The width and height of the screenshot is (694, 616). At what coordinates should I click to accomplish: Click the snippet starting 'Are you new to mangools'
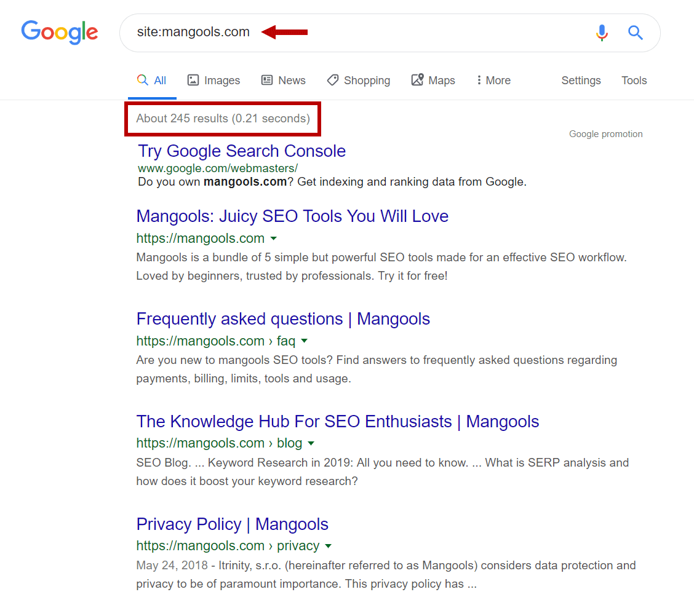tap(377, 369)
